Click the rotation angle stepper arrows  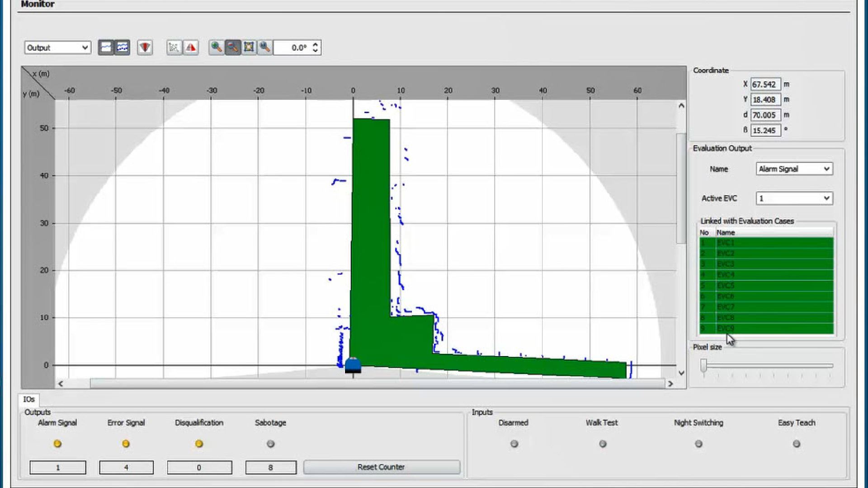[316, 47]
